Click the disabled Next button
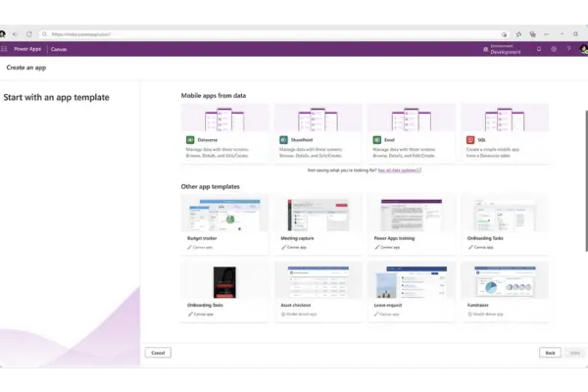Screen dimensions: 588x392 pos(575,353)
